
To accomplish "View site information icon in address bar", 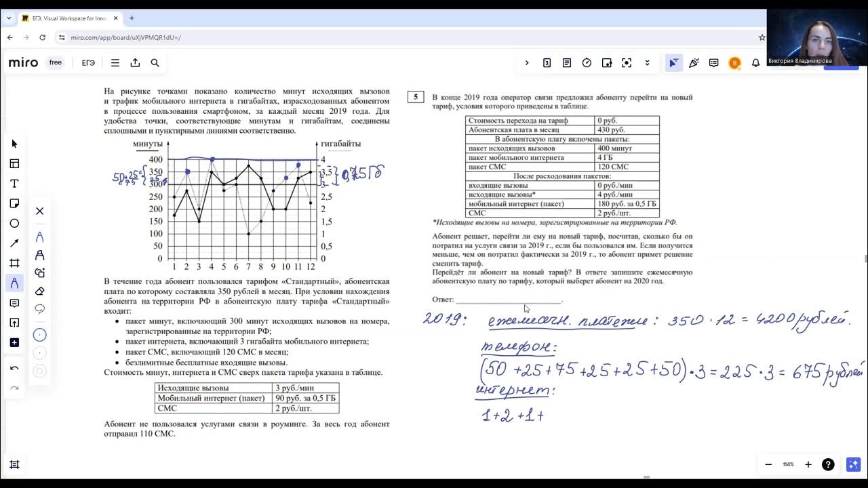I will (62, 37).
